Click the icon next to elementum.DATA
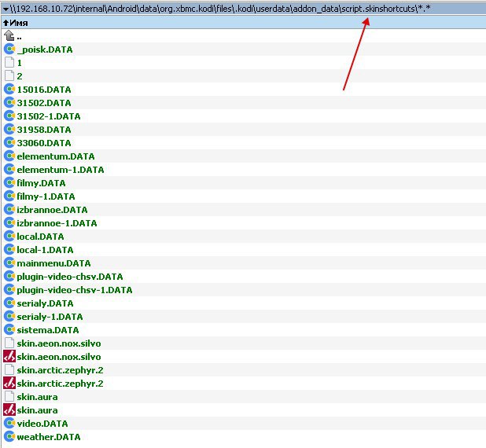486x448 pixels. click(9, 156)
